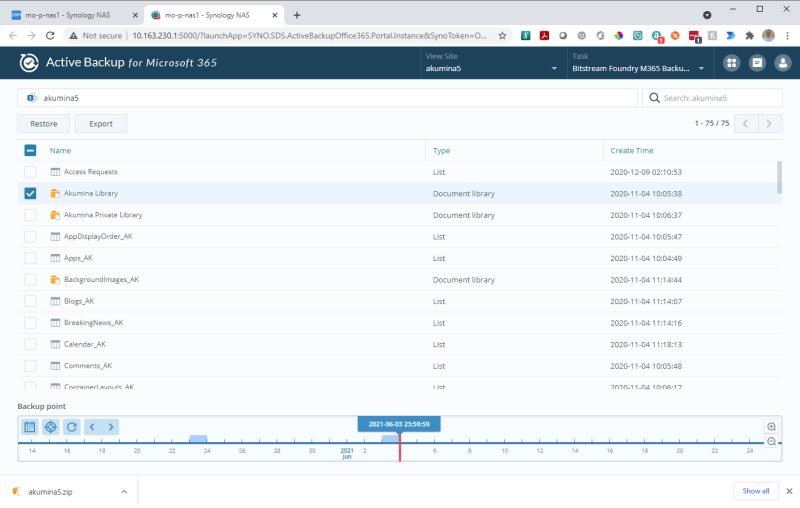Open the Chrome profile avatar

(x=768, y=36)
